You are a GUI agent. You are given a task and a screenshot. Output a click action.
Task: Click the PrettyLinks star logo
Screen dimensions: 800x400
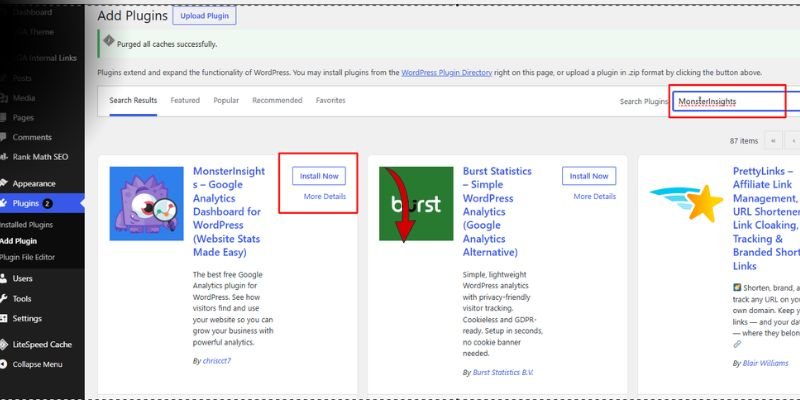(686, 203)
